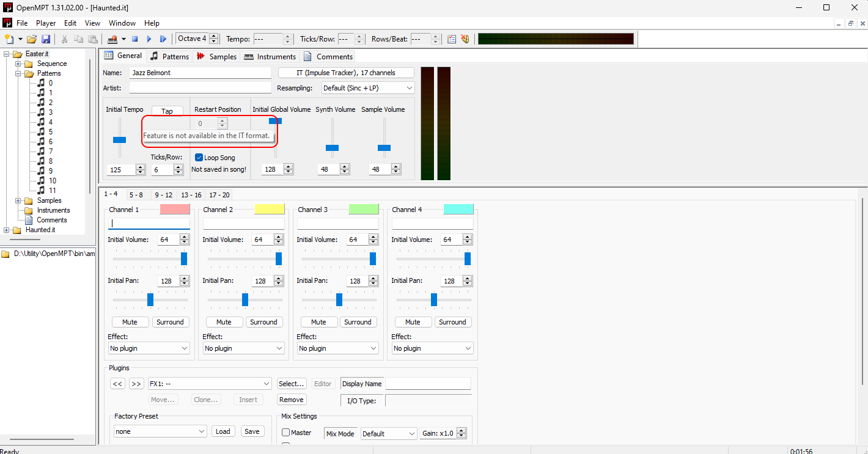Click the panic speaker icon in toolbar

point(465,39)
